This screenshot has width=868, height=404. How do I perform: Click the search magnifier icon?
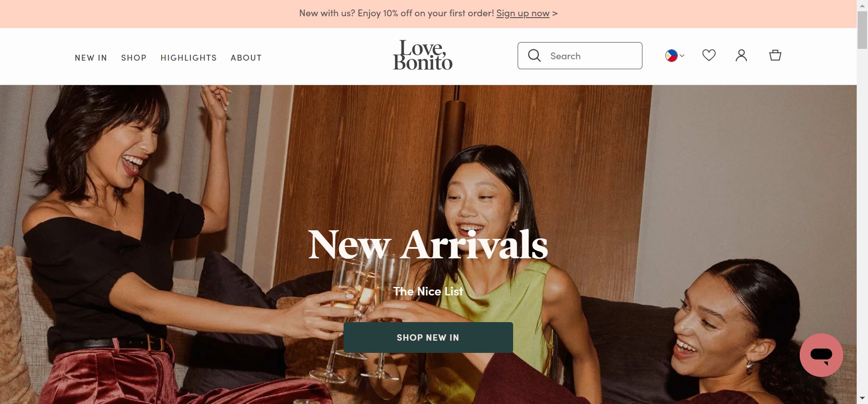[534, 56]
